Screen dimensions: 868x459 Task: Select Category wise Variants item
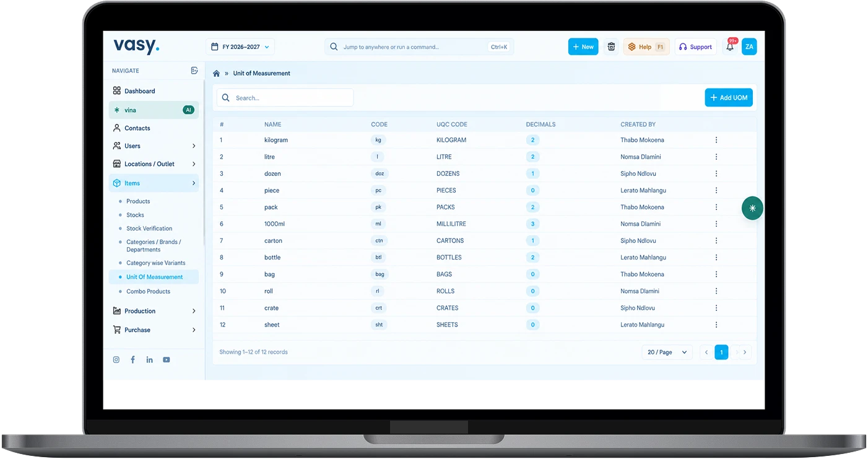[x=155, y=263]
